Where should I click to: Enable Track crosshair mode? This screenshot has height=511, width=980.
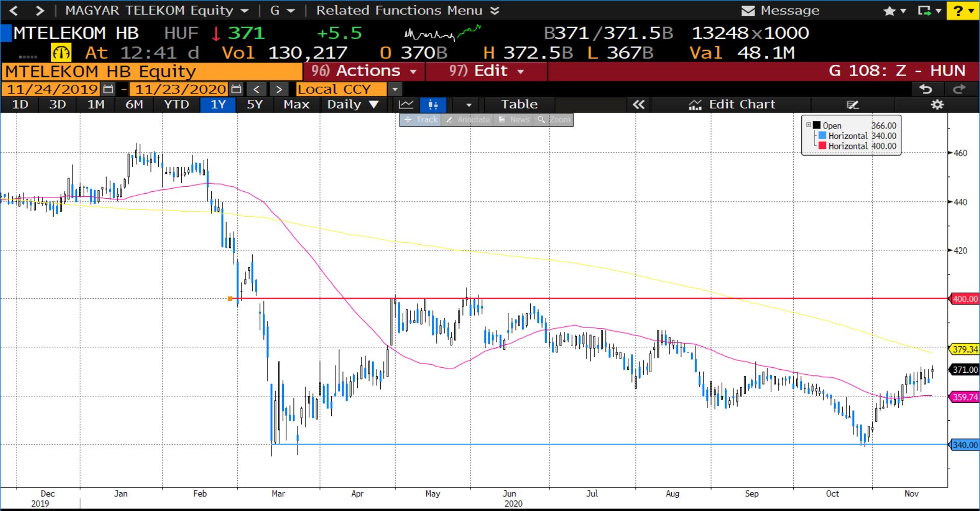pos(421,120)
